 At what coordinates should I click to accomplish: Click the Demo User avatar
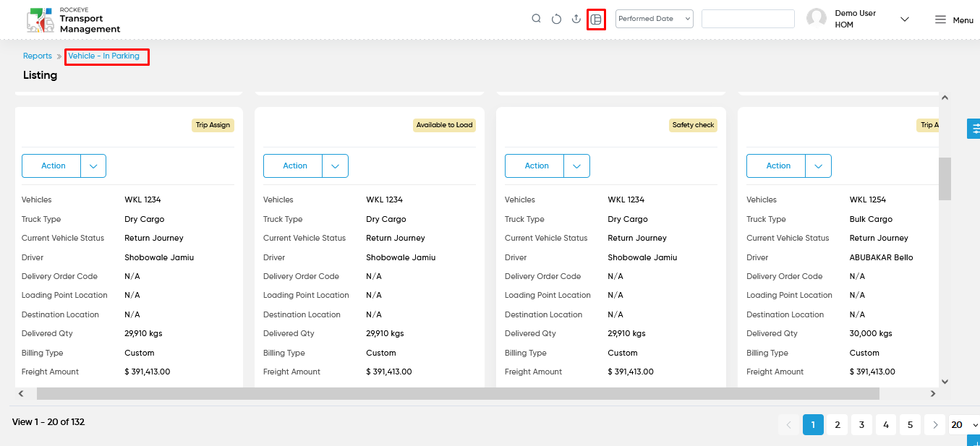point(817,19)
